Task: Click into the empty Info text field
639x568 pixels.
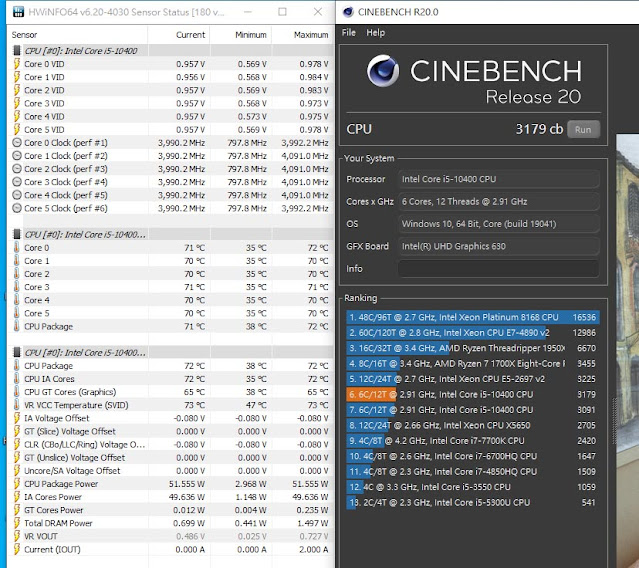Action: (x=498, y=269)
